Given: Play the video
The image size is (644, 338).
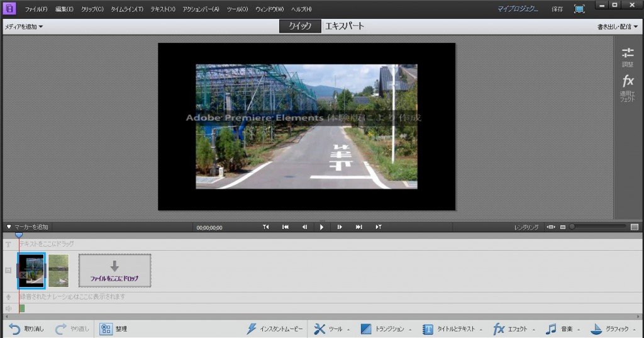Looking at the screenshot, I should pyautogui.click(x=321, y=227).
